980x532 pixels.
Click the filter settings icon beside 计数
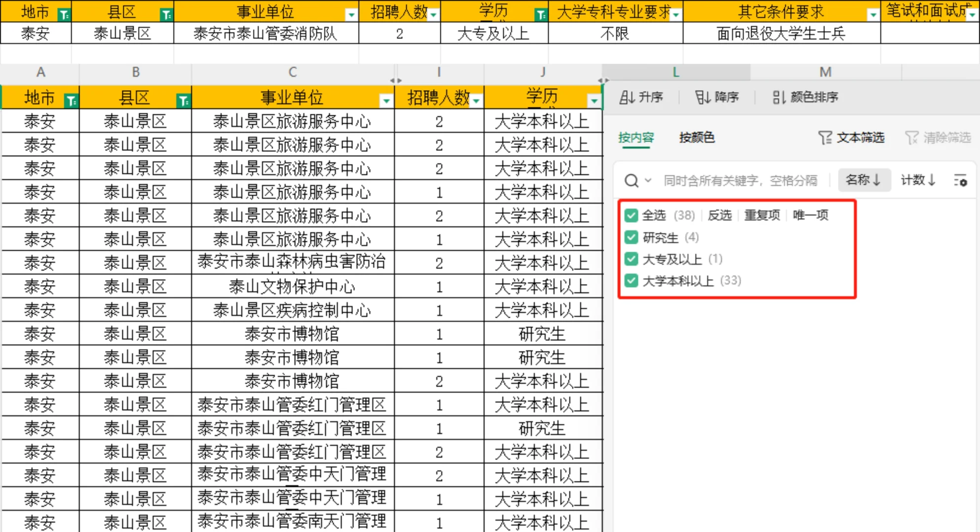pyautogui.click(x=960, y=181)
